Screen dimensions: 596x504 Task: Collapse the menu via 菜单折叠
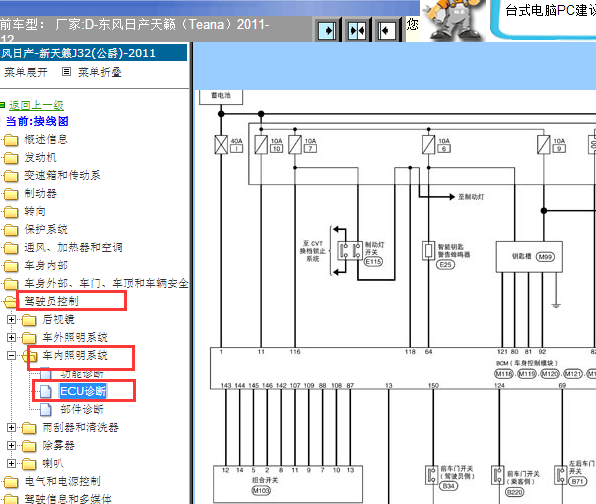[x=100, y=72]
